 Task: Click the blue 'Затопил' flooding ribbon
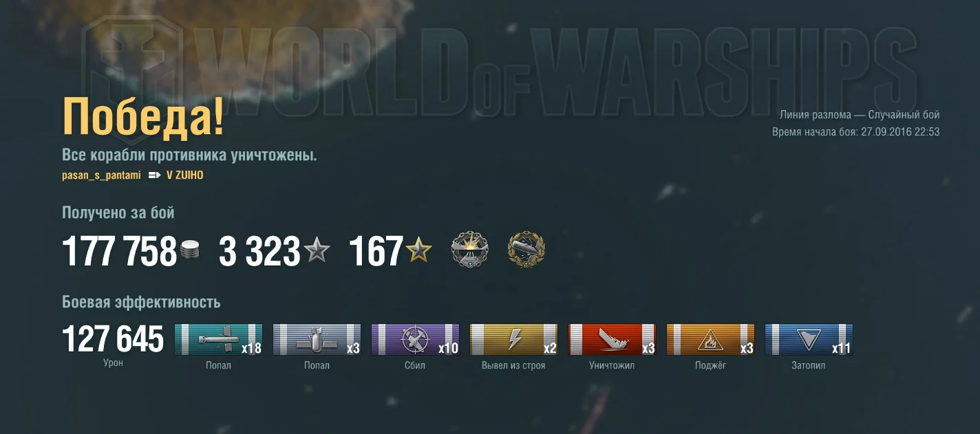click(x=809, y=340)
